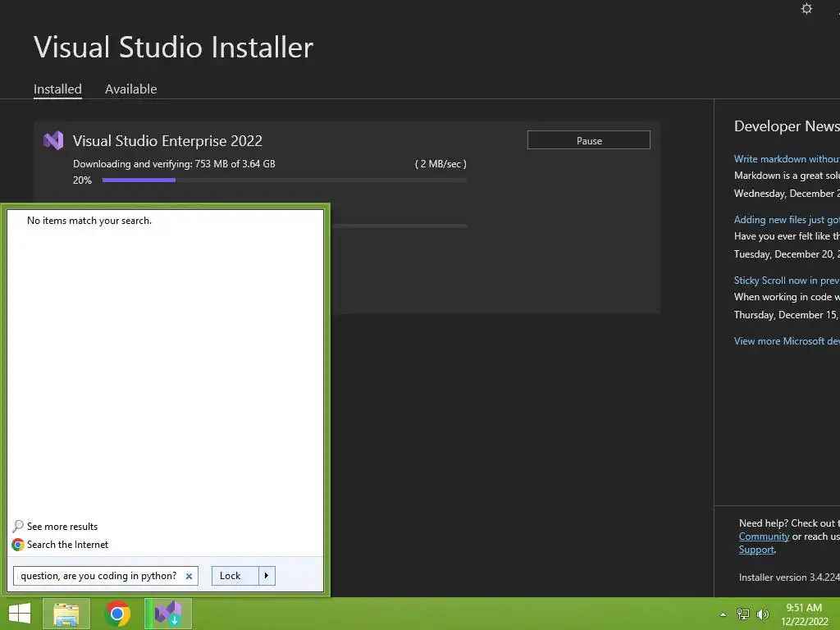Open the installer settings gear icon
Viewport: 840px width, 630px height.
pyautogui.click(x=806, y=8)
